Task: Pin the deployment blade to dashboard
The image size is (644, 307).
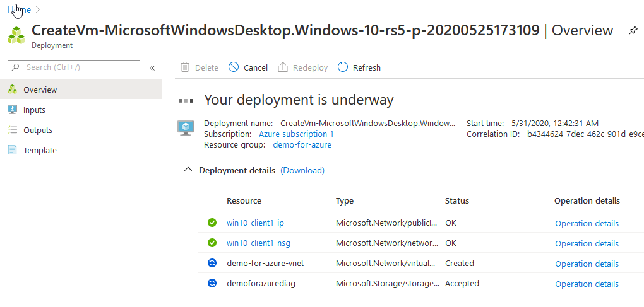Action: pos(633,31)
